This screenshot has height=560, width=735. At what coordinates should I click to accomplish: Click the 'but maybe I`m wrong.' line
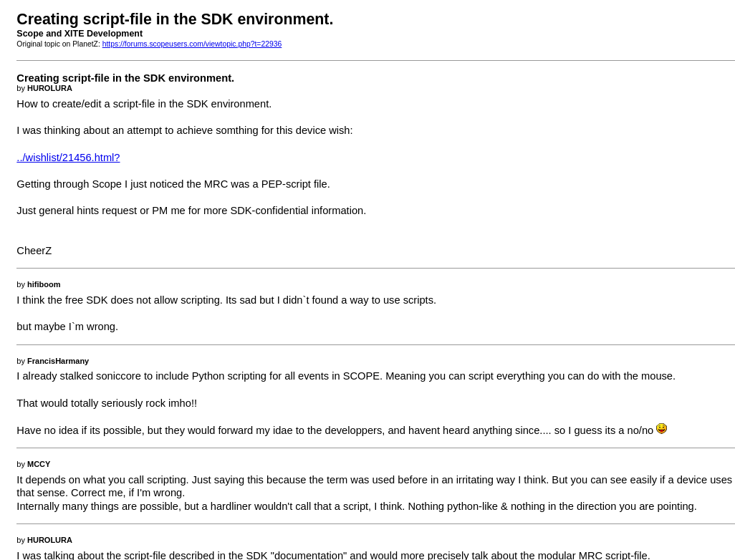tap(67, 327)
